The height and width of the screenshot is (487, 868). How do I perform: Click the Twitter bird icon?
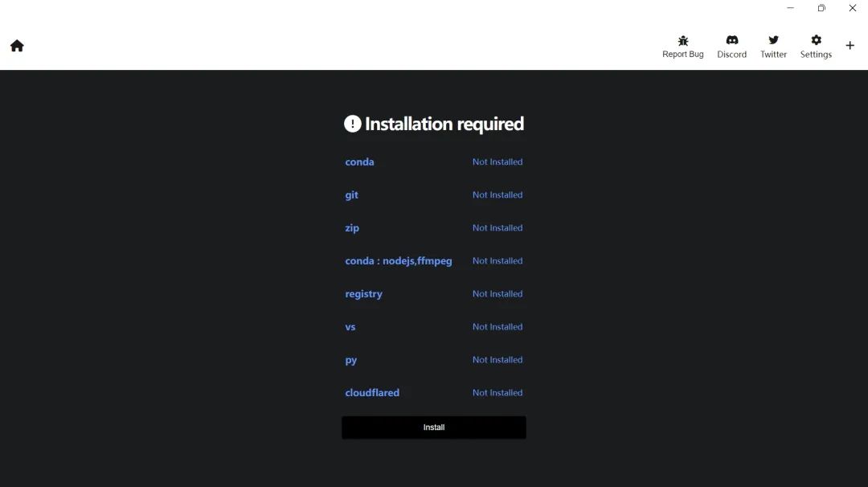(x=773, y=40)
